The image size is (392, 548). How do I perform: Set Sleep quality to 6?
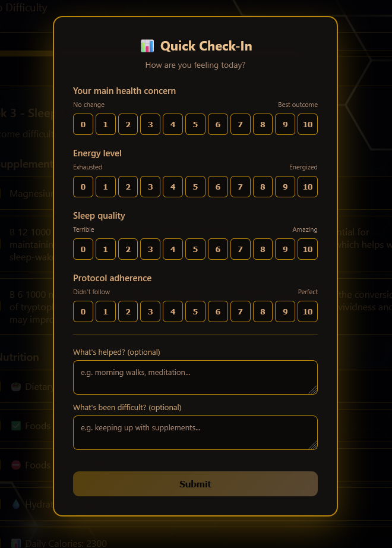[x=218, y=249]
